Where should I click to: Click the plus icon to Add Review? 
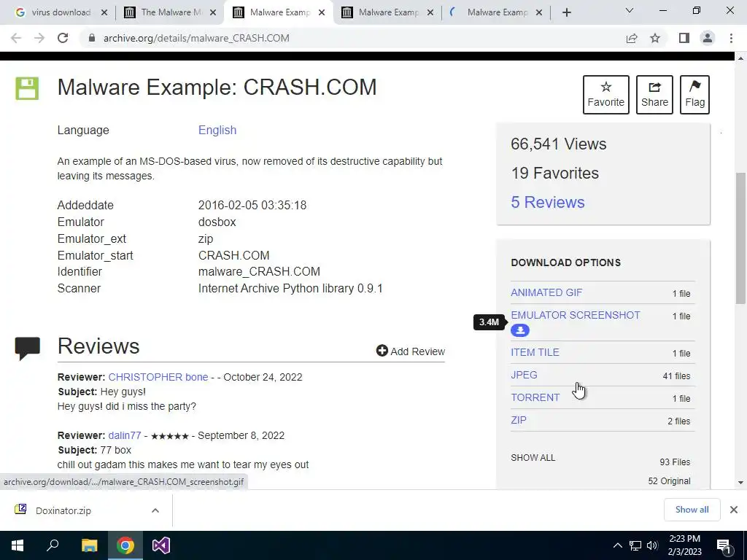pos(382,351)
